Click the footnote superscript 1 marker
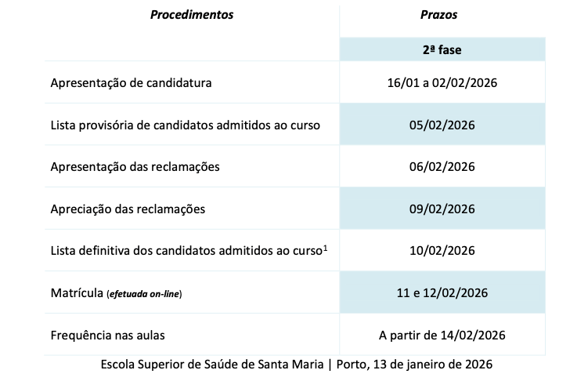 coord(323,248)
